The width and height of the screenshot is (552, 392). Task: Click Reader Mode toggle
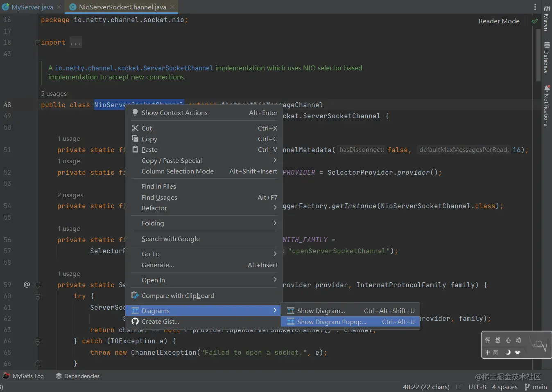[x=499, y=21]
